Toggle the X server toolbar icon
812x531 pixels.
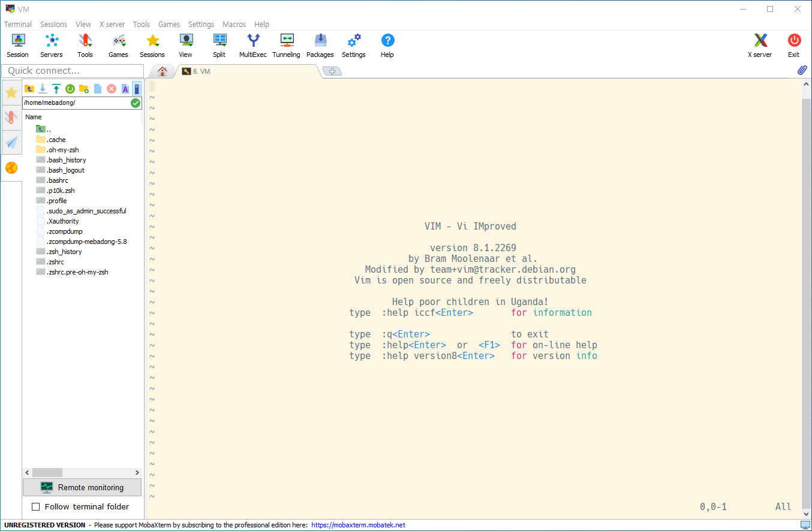(760, 46)
